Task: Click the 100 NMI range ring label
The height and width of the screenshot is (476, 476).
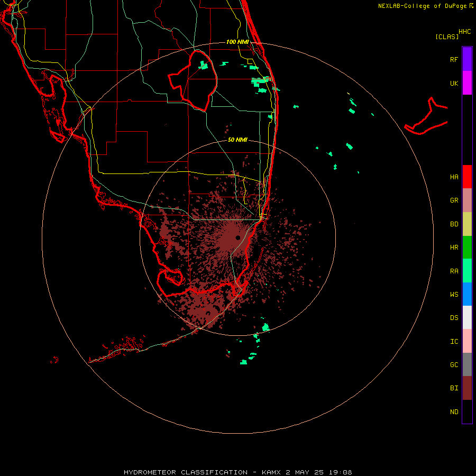Action: pos(237,42)
